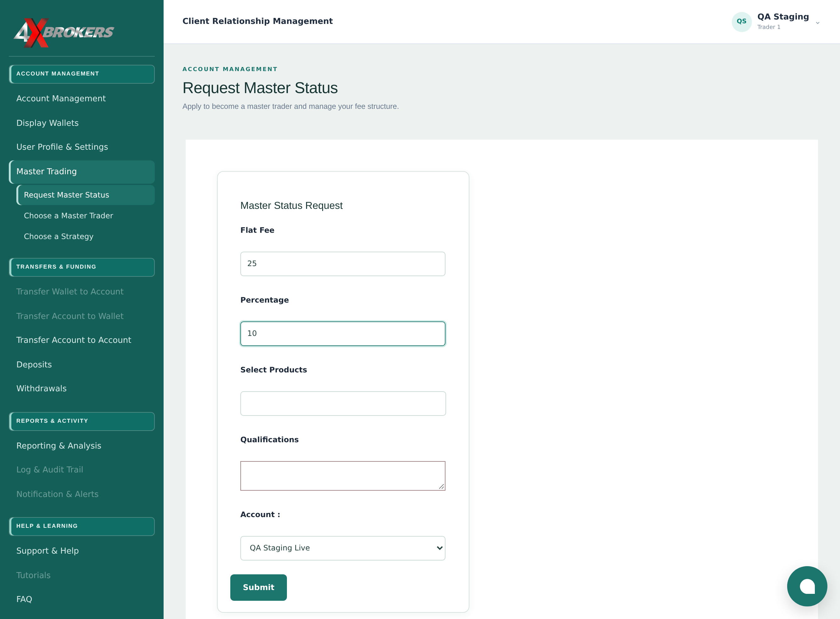Open FAQ page
840x619 pixels.
click(x=24, y=599)
